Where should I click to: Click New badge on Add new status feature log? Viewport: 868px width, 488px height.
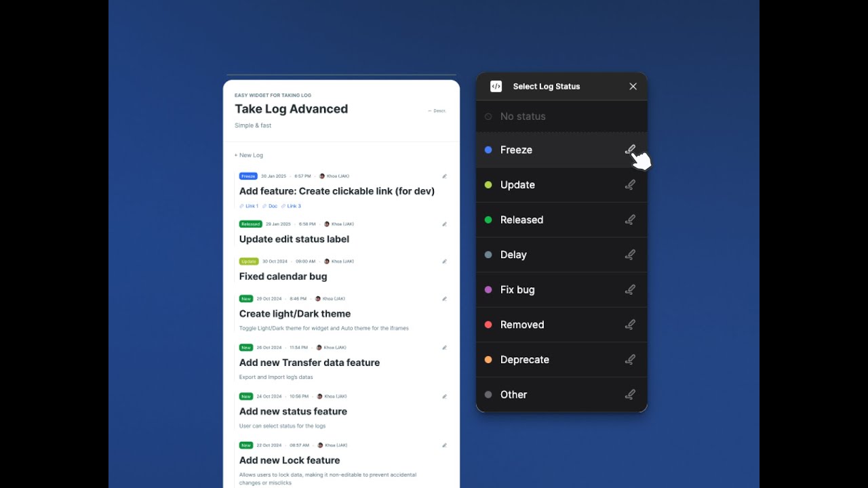pos(246,396)
